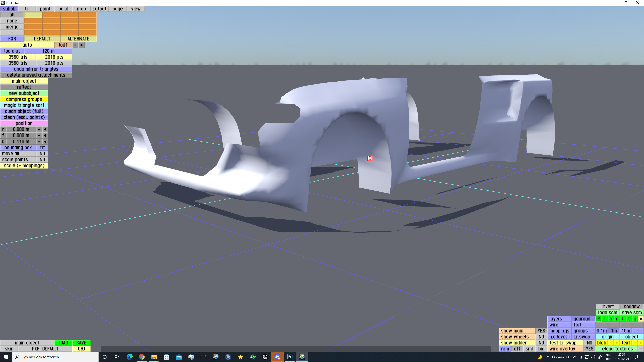Open Chrome from the taskbar

(142, 357)
